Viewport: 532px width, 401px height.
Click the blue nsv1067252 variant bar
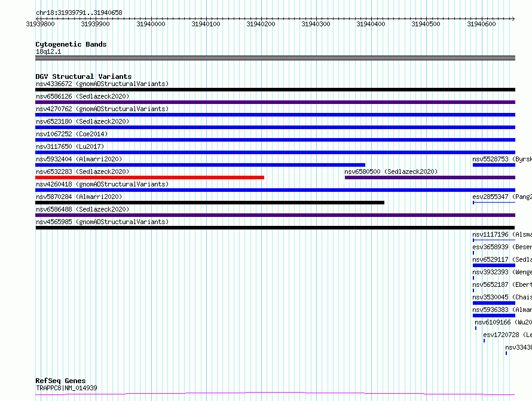pos(275,140)
